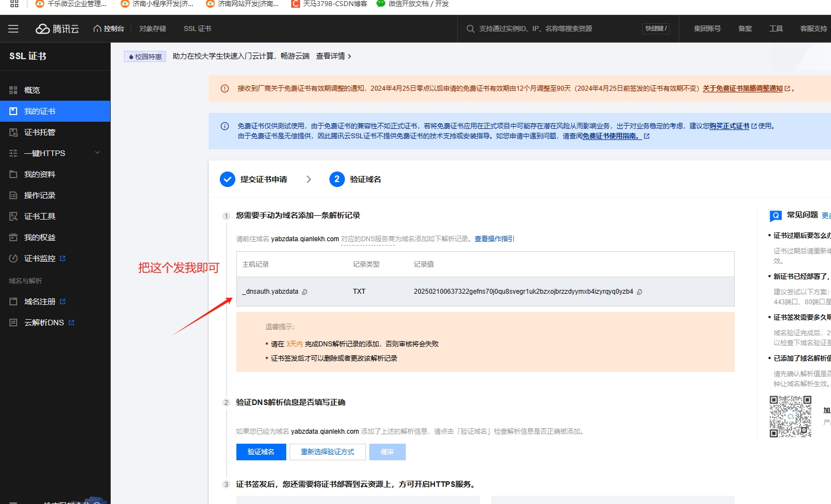Open 一键HTTPS sidebar item
Viewport: 831px width, 504px height.
(55, 153)
